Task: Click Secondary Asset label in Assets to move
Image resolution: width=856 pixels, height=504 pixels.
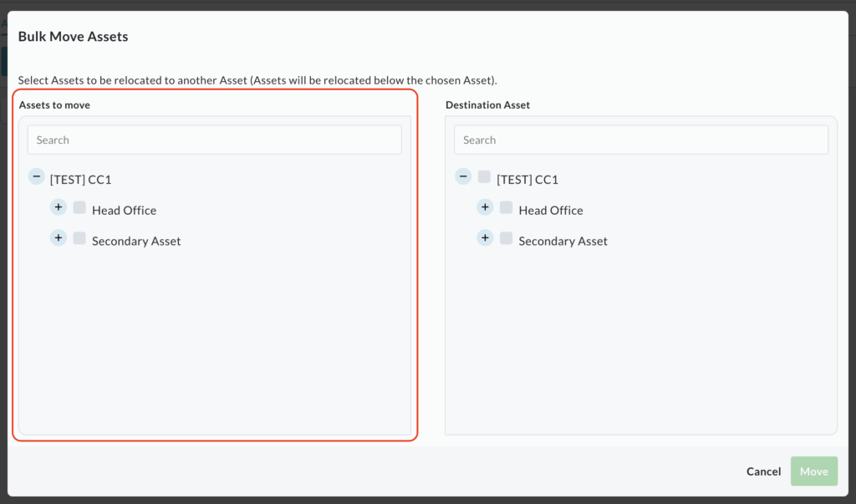Action: pos(136,242)
